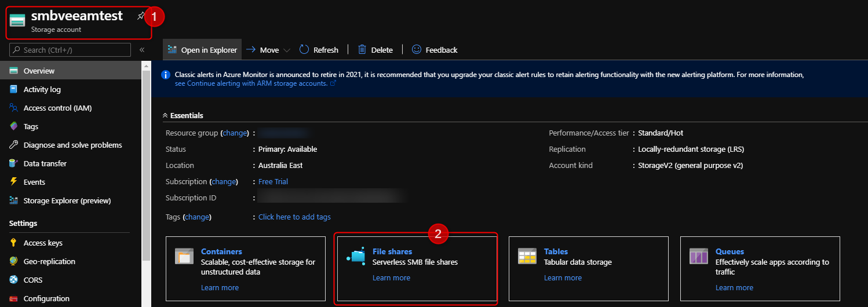The width and height of the screenshot is (868, 307).
Task: Delete the storage account
Action: pyautogui.click(x=375, y=50)
